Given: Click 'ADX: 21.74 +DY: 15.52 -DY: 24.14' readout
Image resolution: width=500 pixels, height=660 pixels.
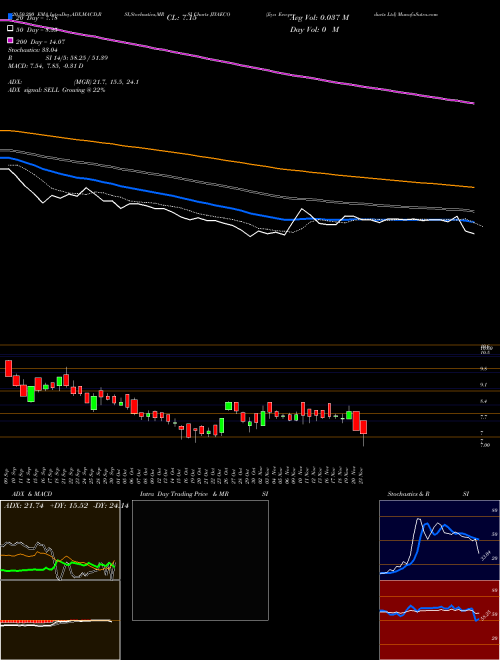Looking at the screenshot, I should click(66, 506).
